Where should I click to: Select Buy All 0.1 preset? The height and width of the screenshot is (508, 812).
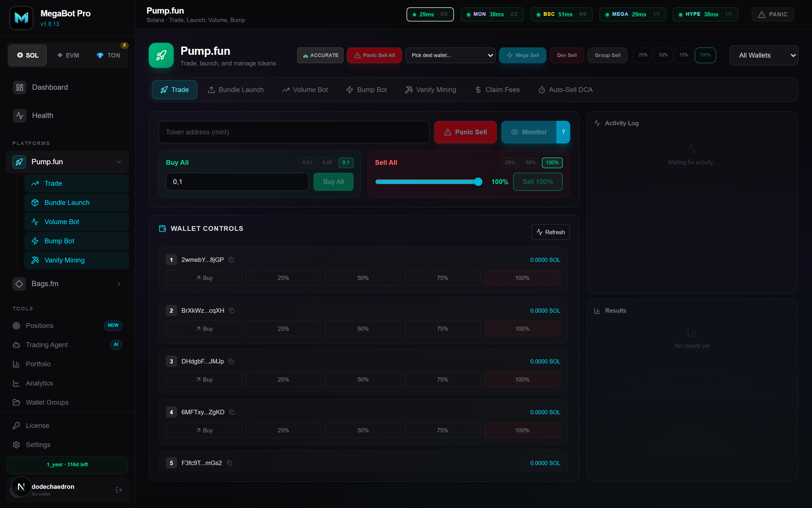click(346, 163)
